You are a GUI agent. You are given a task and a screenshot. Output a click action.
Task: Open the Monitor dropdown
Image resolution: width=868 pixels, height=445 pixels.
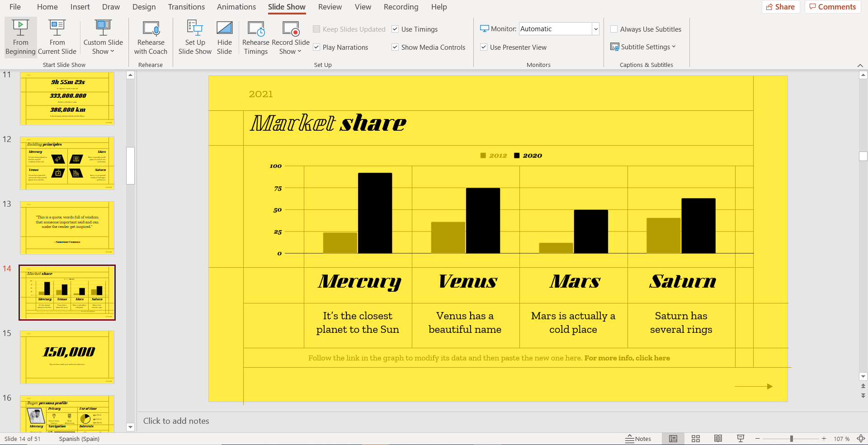[595, 28]
